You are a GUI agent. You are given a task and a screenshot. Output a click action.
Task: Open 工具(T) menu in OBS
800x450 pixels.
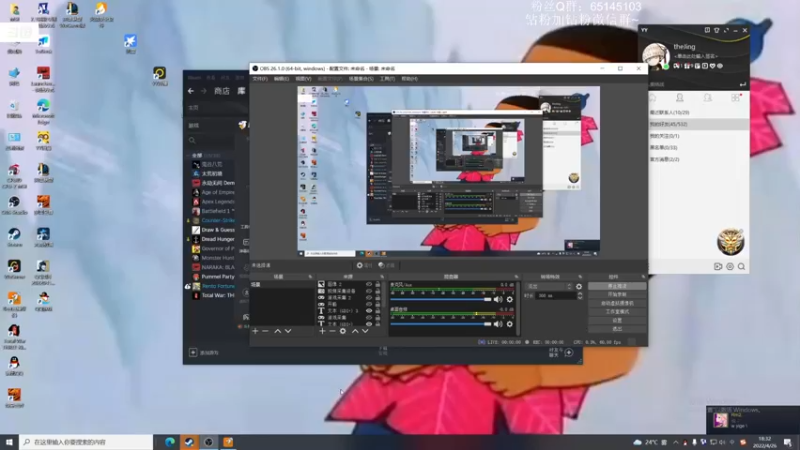[387, 79]
